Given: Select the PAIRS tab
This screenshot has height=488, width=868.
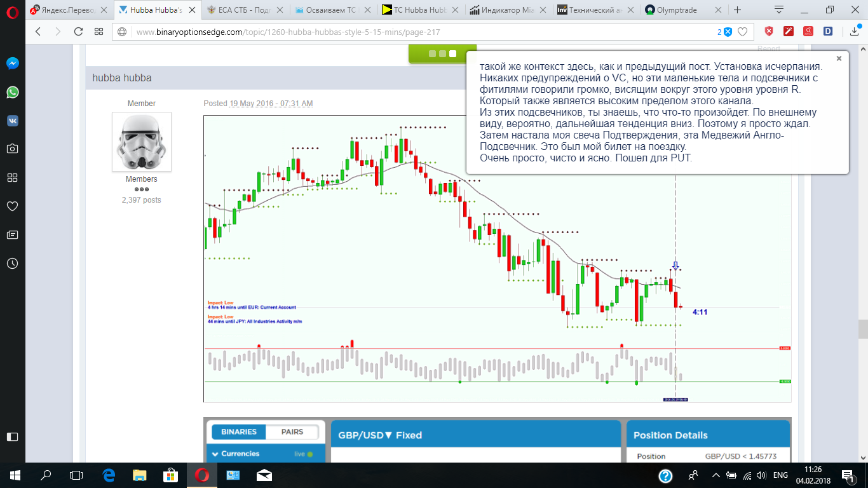Looking at the screenshot, I should tap(292, 431).
